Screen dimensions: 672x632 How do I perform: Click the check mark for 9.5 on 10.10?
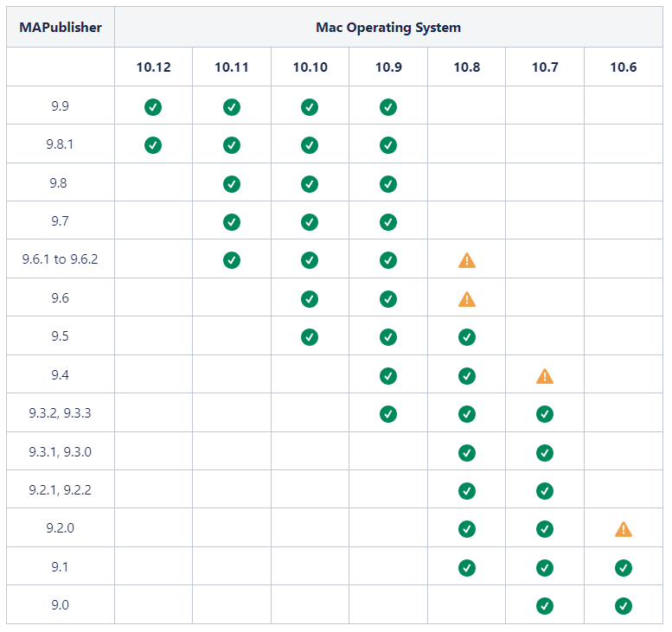310,337
